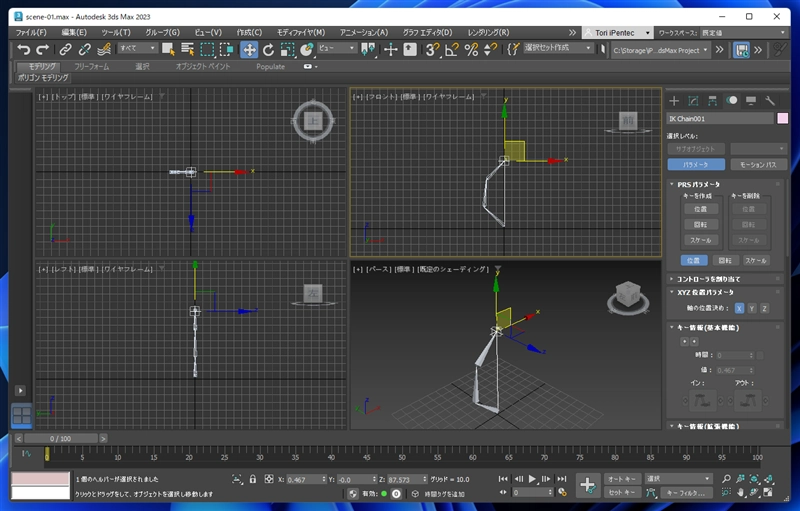Toggle the Percent Snap icon
Viewport: 800px width, 511px height.
471,49
